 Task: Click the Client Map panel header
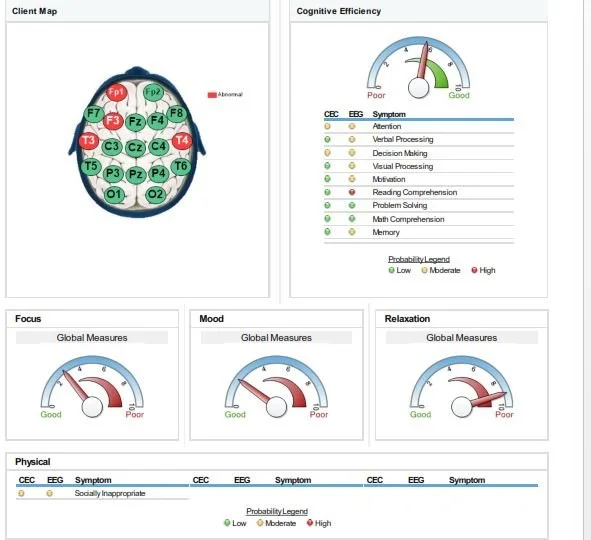pos(138,11)
